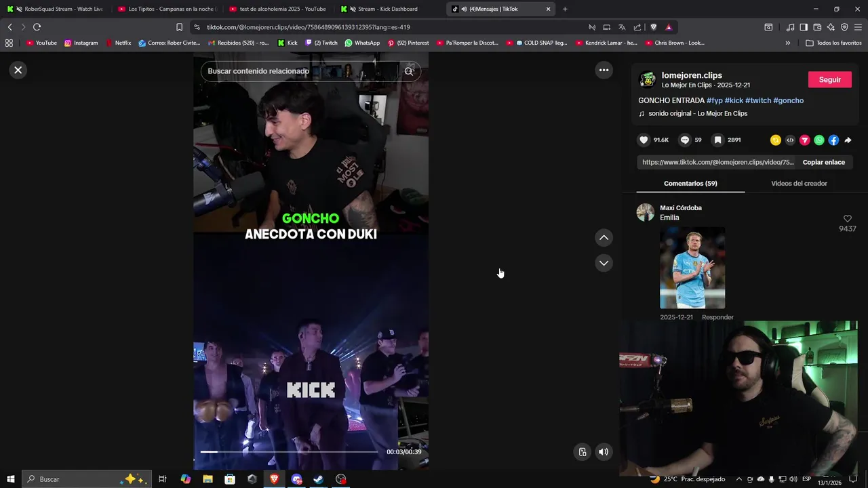Open the Todos los favoritos folder
Image resolution: width=868 pixels, height=488 pixels.
tap(833, 43)
